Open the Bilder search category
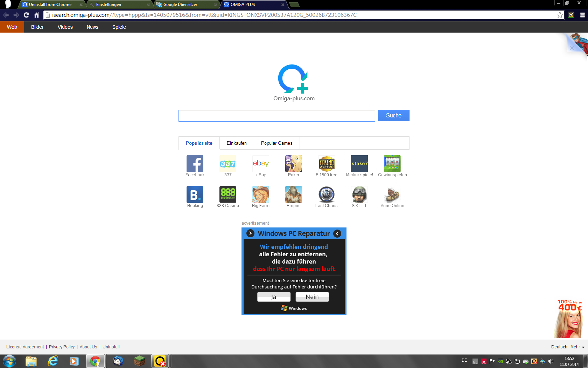Screen dimensions: 588x368 37,27
